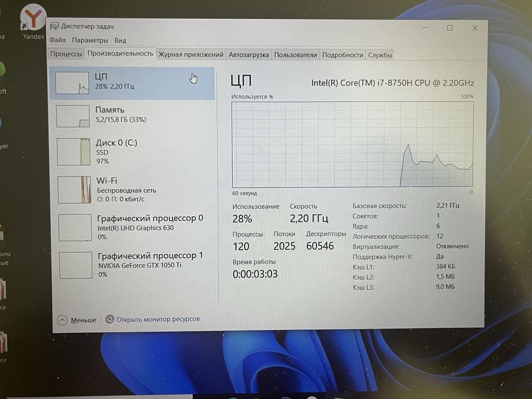This screenshot has height=399, width=532.
Task: Switch to the Процессы tab
Action: (x=66, y=54)
